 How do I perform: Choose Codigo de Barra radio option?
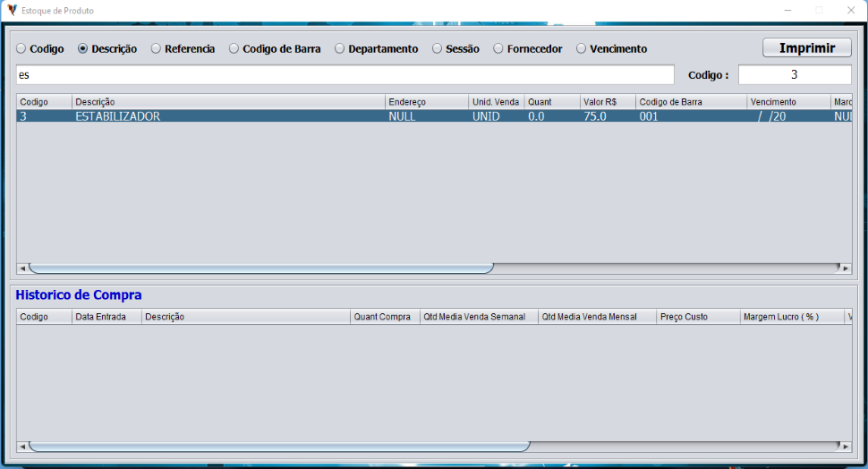coord(234,49)
